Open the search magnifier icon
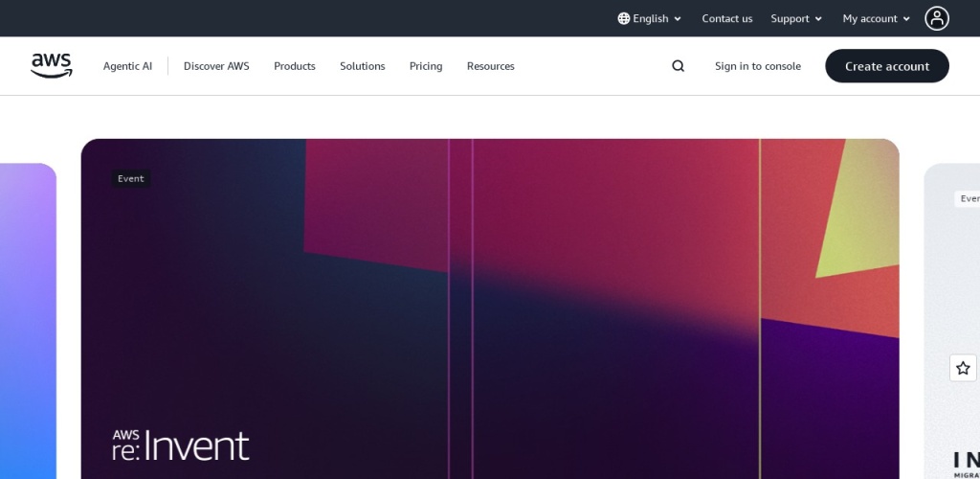The width and height of the screenshot is (980, 479). (x=679, y=66)
